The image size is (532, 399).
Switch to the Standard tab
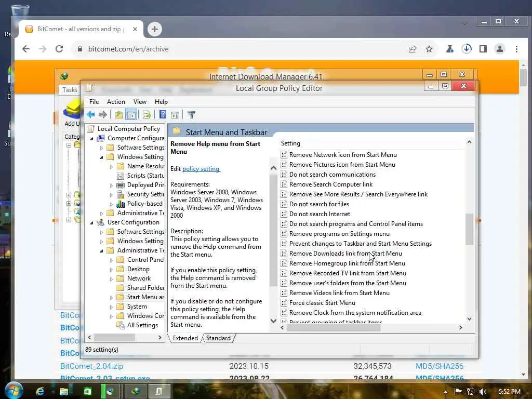[218, 338]
